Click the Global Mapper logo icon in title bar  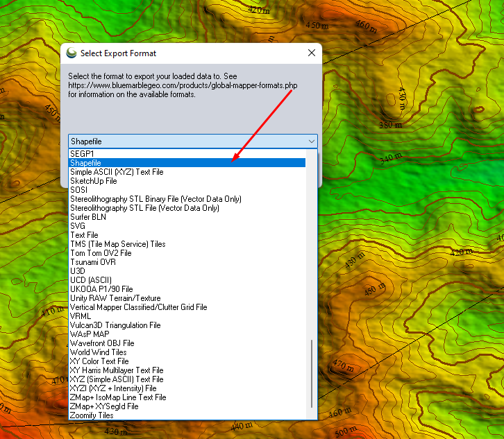click(72, 53)
